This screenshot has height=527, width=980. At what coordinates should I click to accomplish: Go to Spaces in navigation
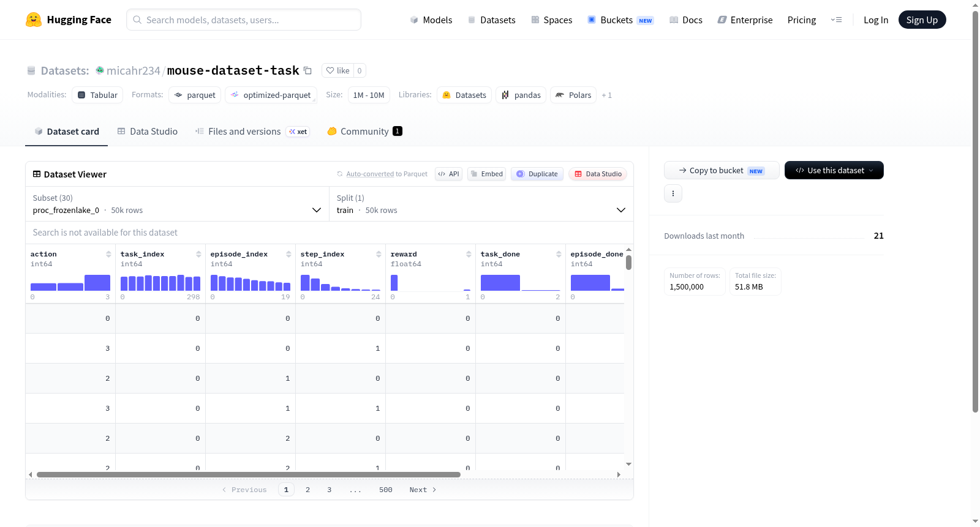(552, 20)
